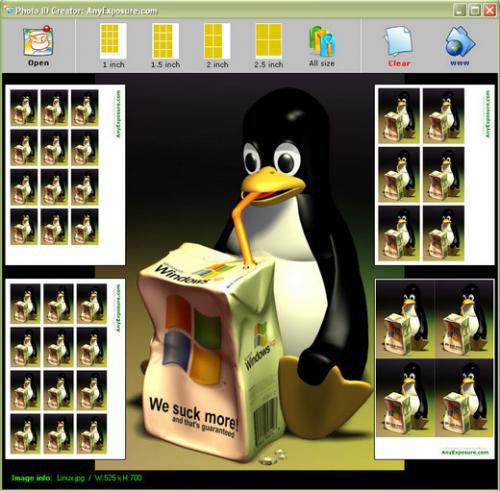Open the 2 inch preview sheet thumbnail
This screenshot has width=500, height=491.
(x=435, y=175)
